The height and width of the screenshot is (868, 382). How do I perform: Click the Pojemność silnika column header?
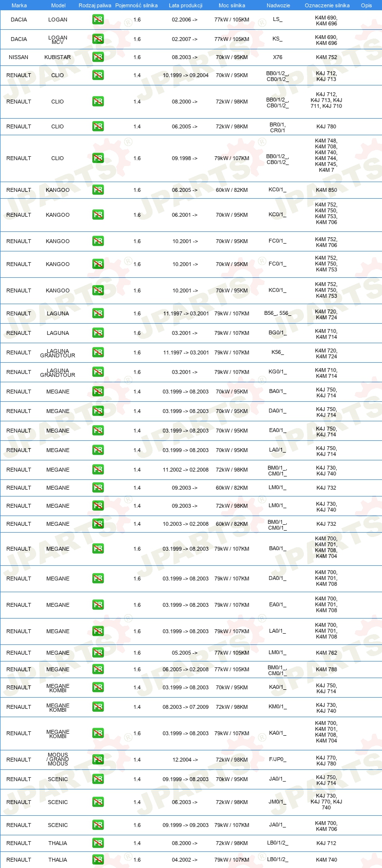[x=136, y=5]
